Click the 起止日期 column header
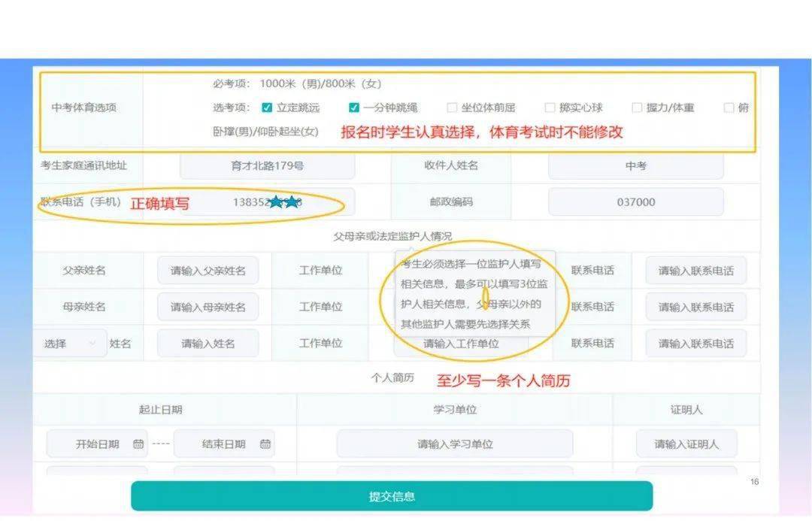The height and width of the screenshot is (521, 812). pos(161,410)
